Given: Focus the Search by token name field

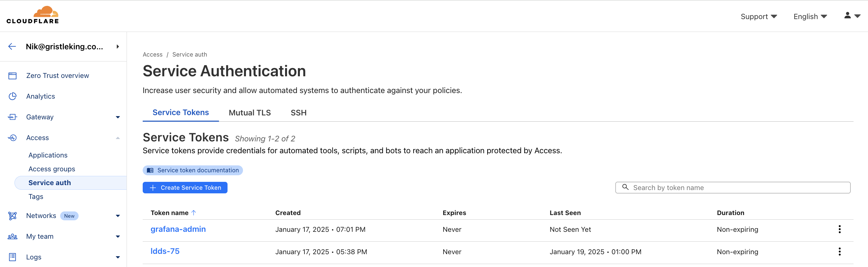Looking at the screenshot, I should pos(733,188).
